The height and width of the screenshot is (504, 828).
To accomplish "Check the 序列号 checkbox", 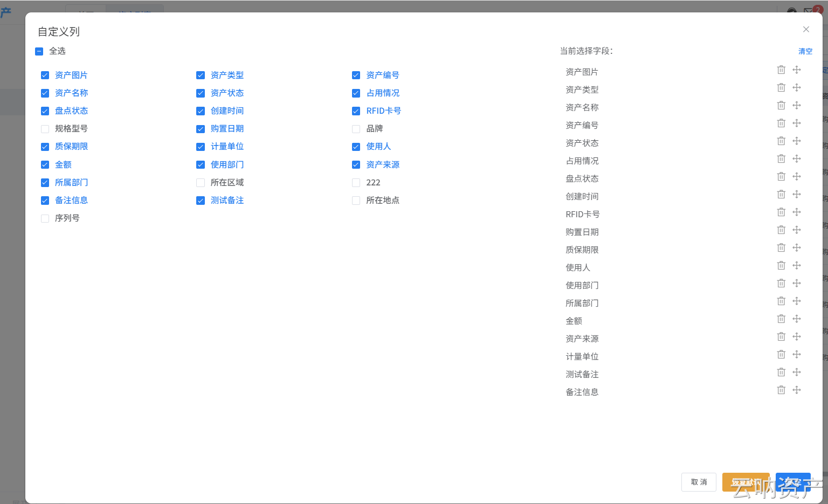I will 45,218.
